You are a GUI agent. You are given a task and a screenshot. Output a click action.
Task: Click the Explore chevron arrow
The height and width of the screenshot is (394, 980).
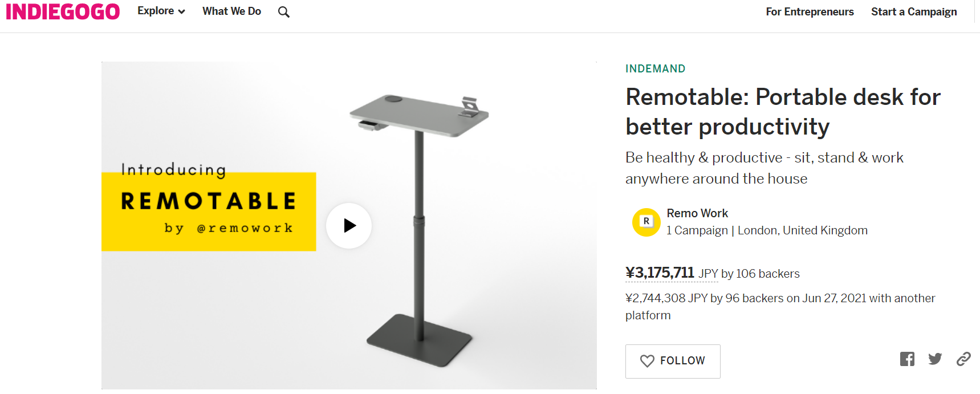(x=182, y=12)
